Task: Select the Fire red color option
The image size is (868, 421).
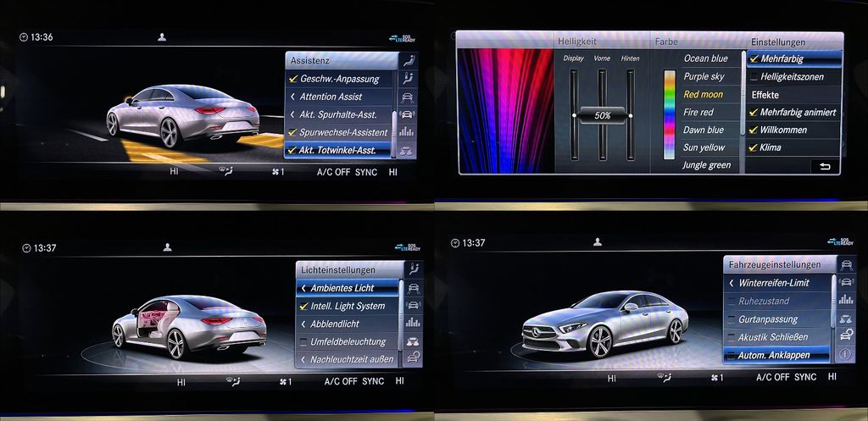Action: tap(698, 112)
